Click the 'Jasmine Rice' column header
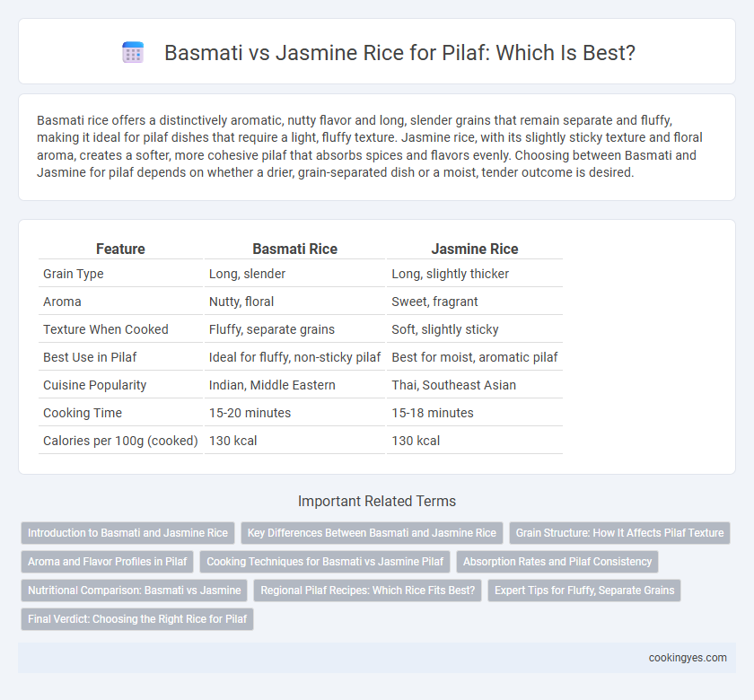 [x=475, y=249]
